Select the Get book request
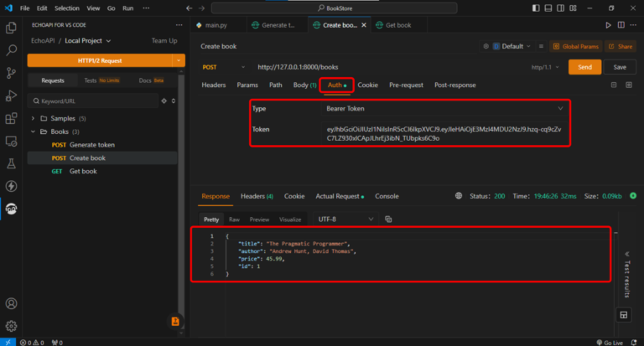The width and height of the screenshot is (644, 346). coord(83,171)
